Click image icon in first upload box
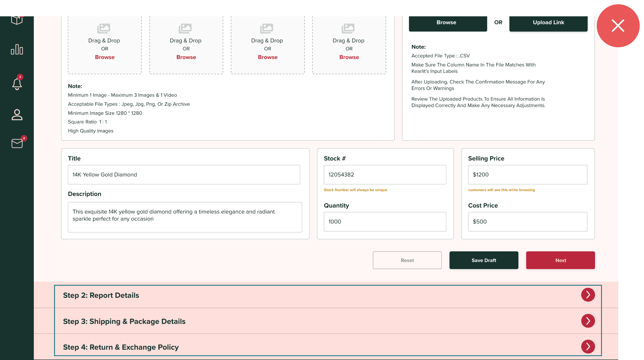 103,28
